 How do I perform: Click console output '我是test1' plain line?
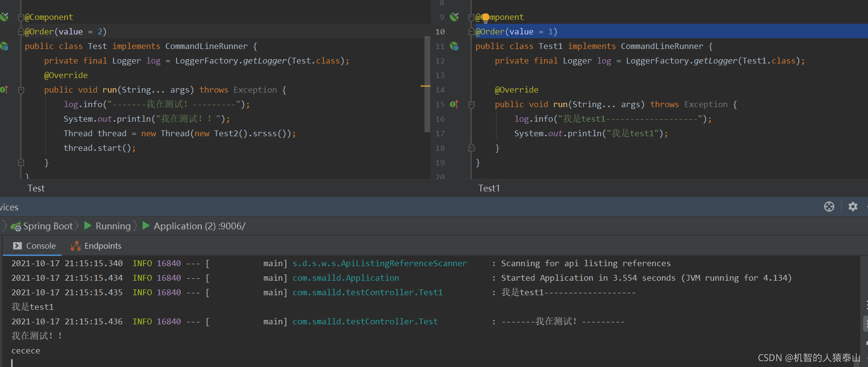click(33, 307)
